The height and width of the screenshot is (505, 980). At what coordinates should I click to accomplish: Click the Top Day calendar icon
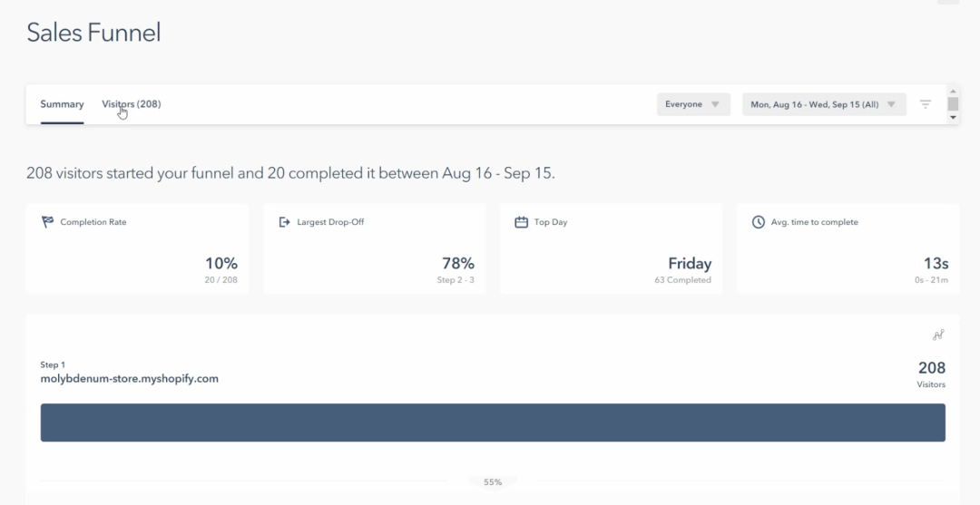[x=521, y=222]
